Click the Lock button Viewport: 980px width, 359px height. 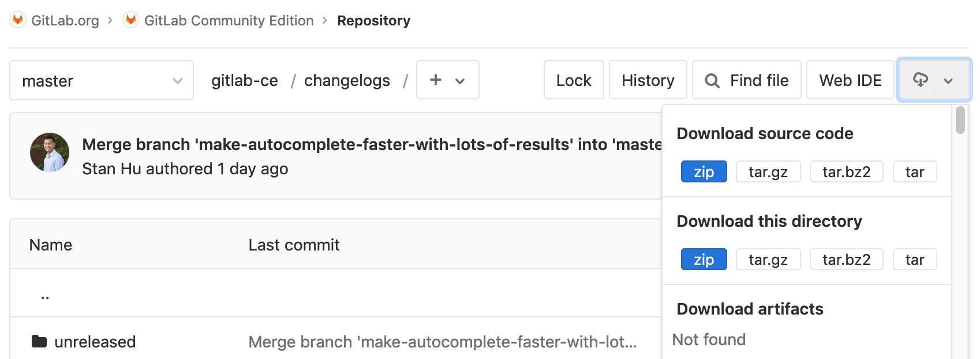click(x=573, y=80)
